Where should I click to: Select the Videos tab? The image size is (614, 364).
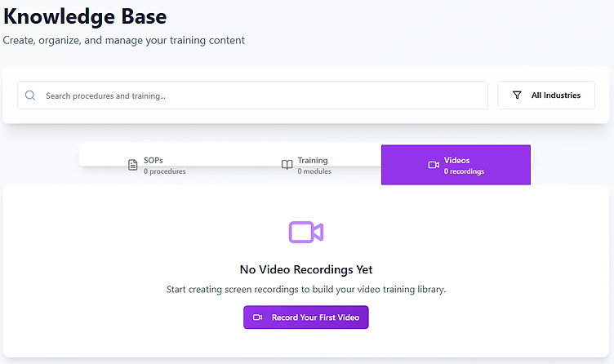tap(456, 165)
